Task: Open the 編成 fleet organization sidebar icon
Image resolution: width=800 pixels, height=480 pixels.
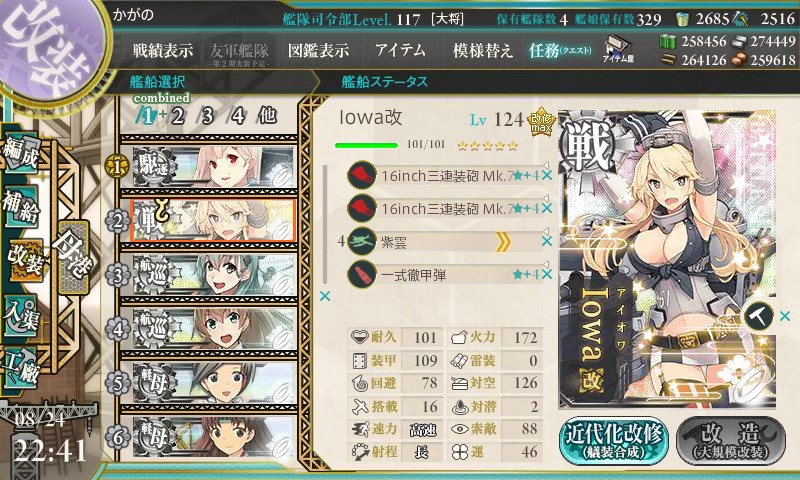Action: point(21,153)
